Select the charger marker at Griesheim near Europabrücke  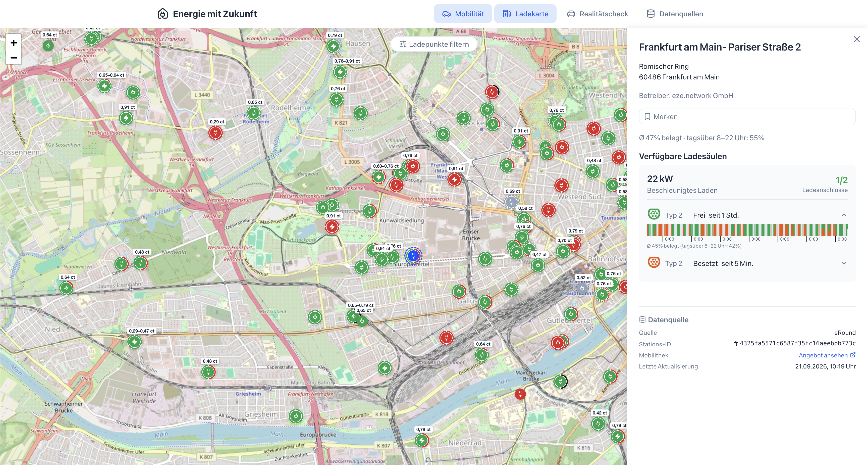point(296,416)
